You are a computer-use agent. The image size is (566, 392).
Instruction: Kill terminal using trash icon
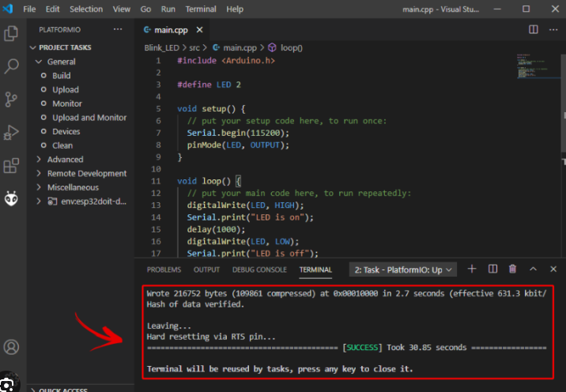coord(512,269)
